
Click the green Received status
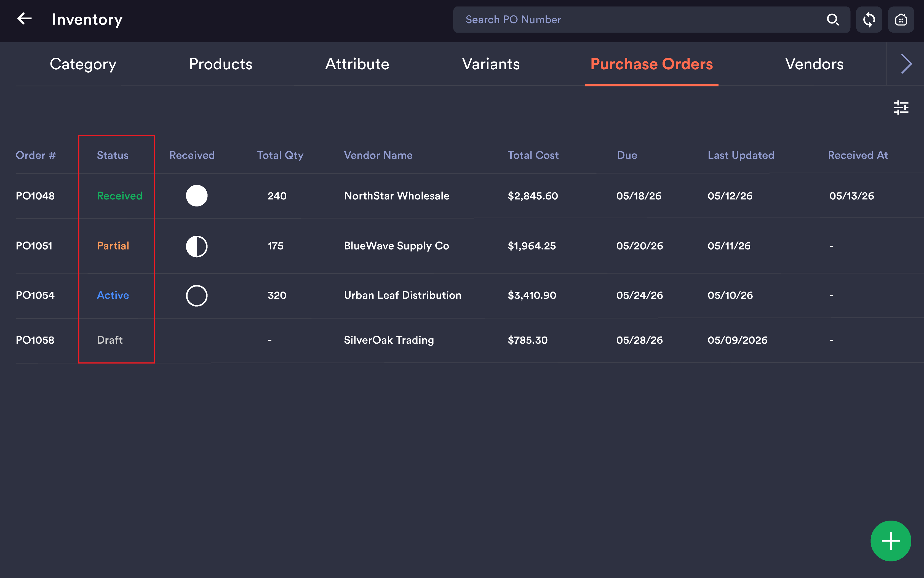(119, 196)
